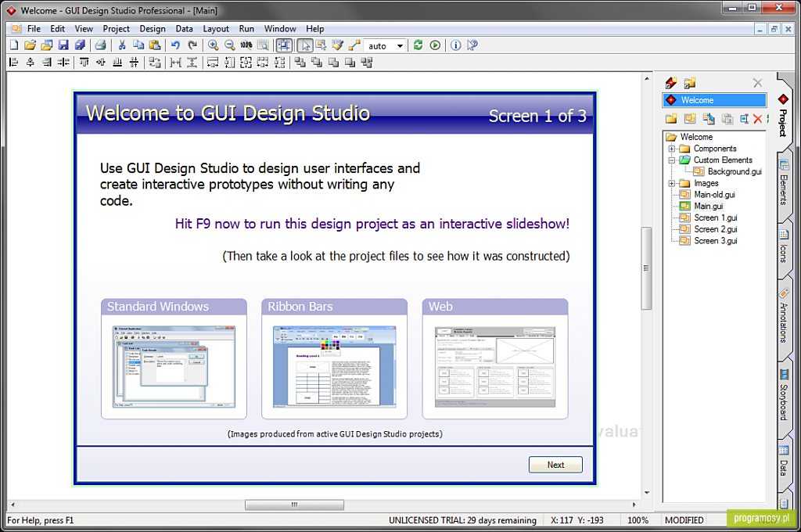Open the Edit menu
The image size is (801, 532).
pos(57,29)
